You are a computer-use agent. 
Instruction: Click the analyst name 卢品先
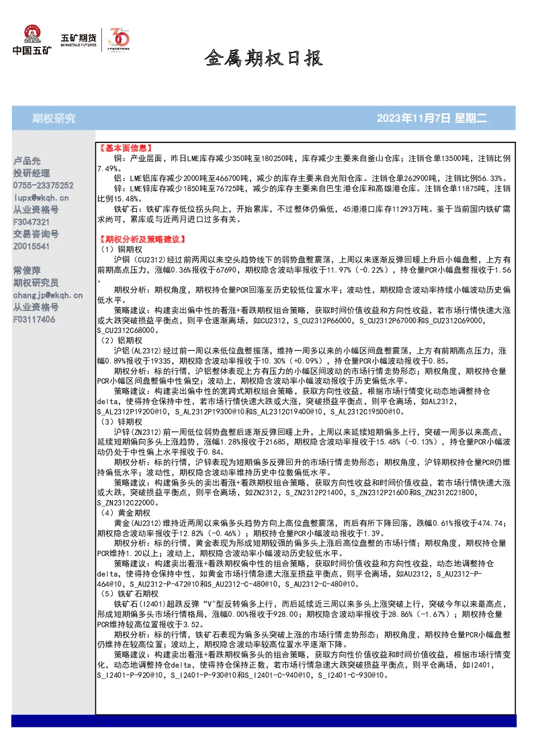pos(27,161)
